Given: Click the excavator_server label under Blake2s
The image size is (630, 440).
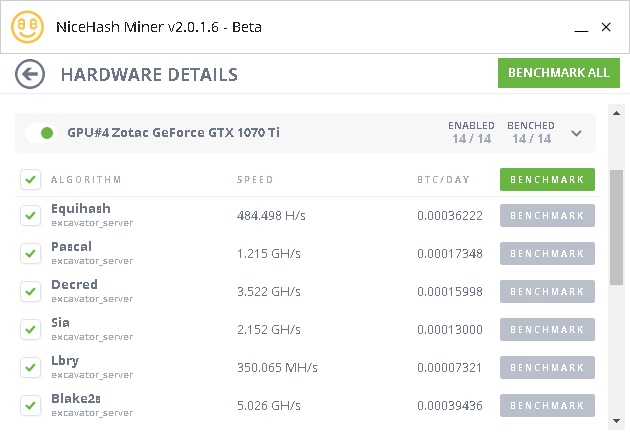Looking at the screenshot, I should (x=92, y=413).
